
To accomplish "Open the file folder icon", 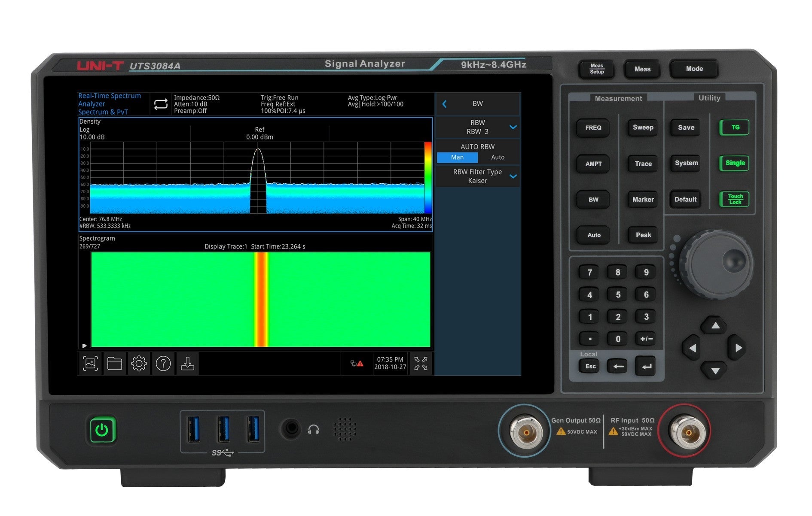I will pyautogui.click(x=114, y=364).
